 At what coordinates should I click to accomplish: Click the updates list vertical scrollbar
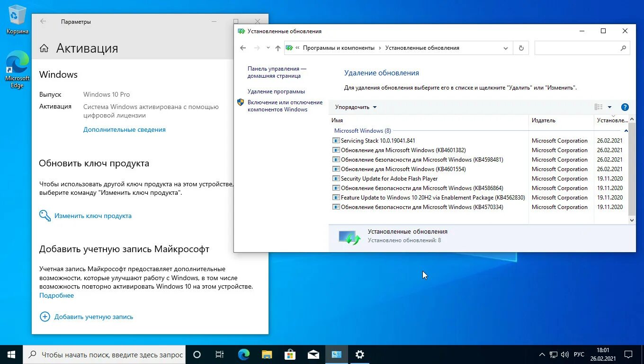pyautogui.click(x=632, y=168)
